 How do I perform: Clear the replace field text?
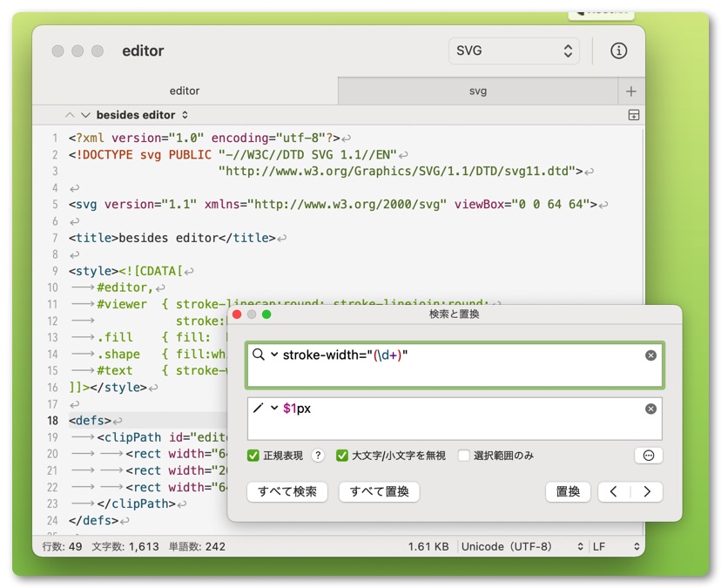pyautogui.click(x=650, y=409)
